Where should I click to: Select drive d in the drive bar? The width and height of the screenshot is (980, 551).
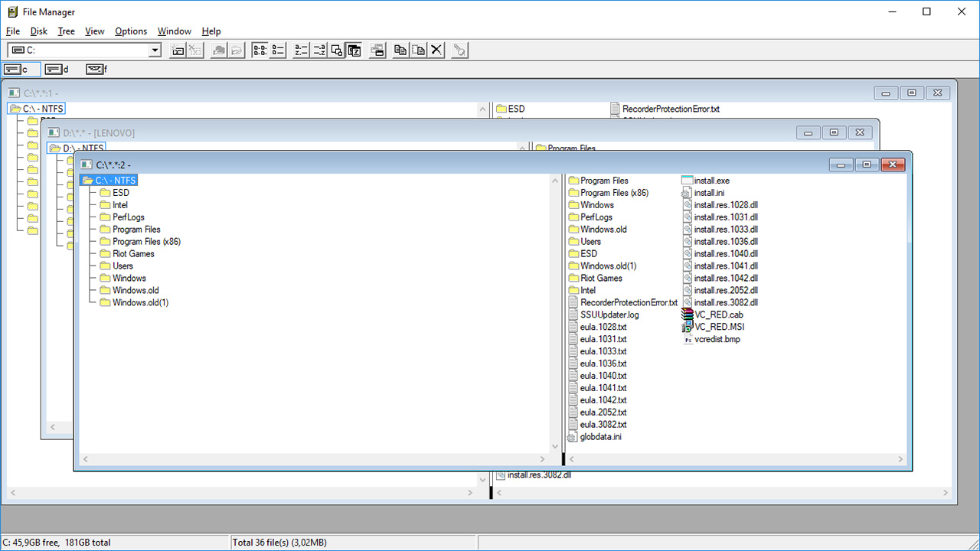(x=55, y=69)
